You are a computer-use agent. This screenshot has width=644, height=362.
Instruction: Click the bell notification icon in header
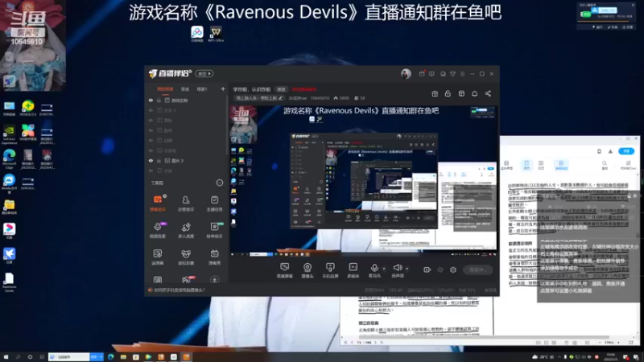click(474, 93)
